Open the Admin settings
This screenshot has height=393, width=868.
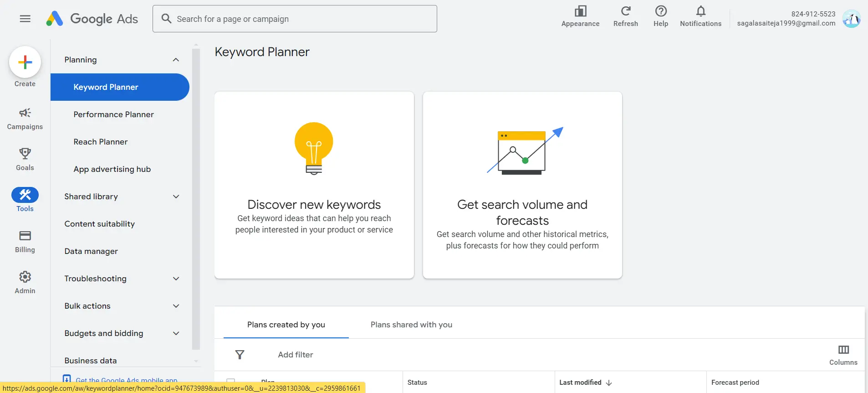[25, 283]
